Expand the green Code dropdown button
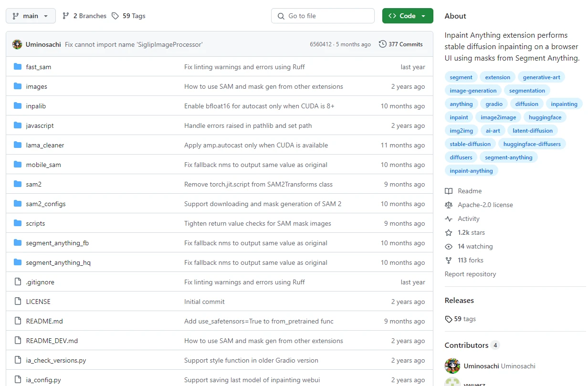 click(x=407, y=16)
